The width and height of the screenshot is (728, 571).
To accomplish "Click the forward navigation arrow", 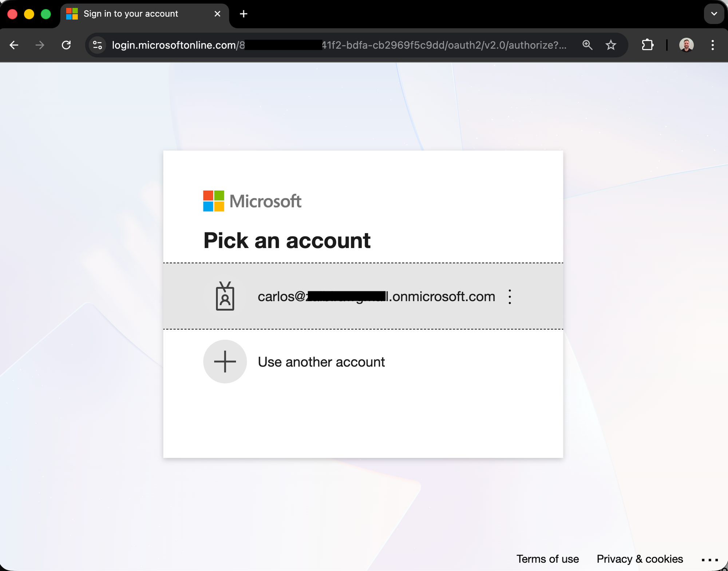I will coord(40,45).
